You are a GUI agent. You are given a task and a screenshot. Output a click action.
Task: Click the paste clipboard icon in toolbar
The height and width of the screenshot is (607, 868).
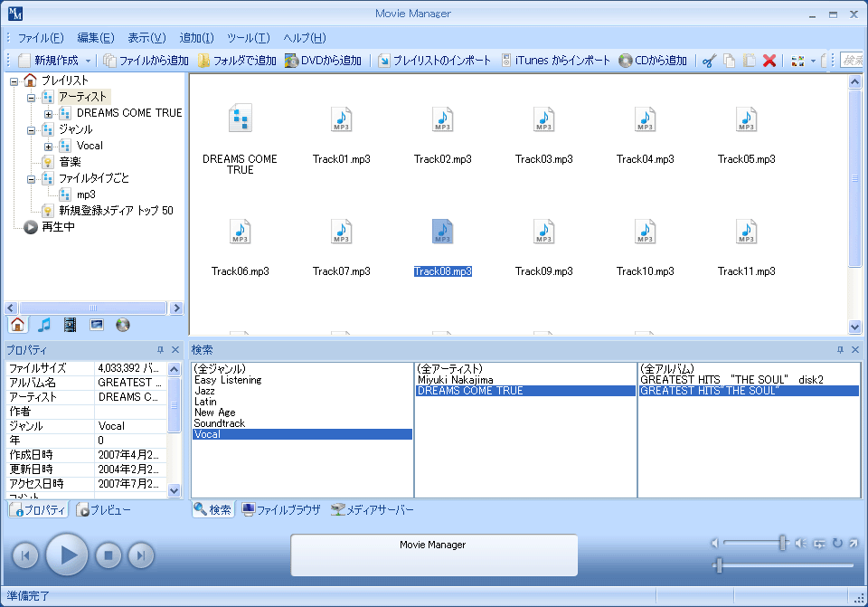pos(749,61)
